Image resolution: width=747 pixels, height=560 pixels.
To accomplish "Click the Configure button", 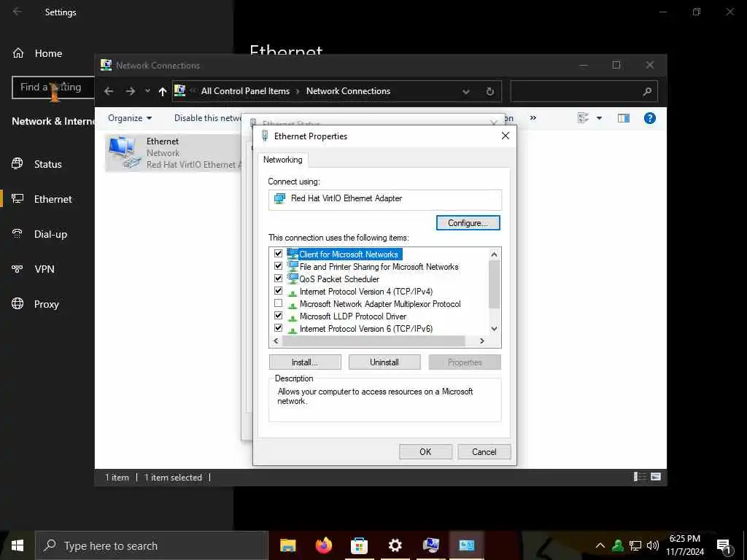I will point(468,223).
